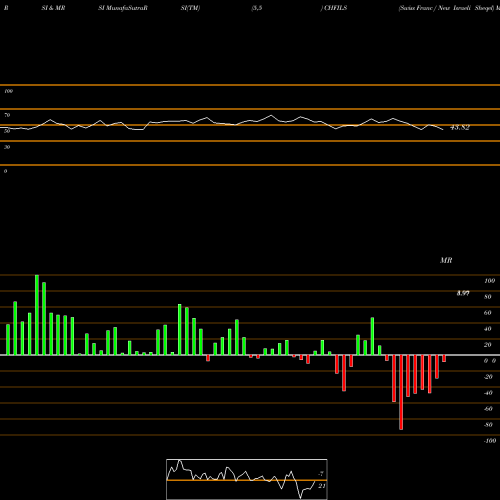500x500 pixels.
Task: Click the 'MR' label above the histogram
Action: (446, 260)
